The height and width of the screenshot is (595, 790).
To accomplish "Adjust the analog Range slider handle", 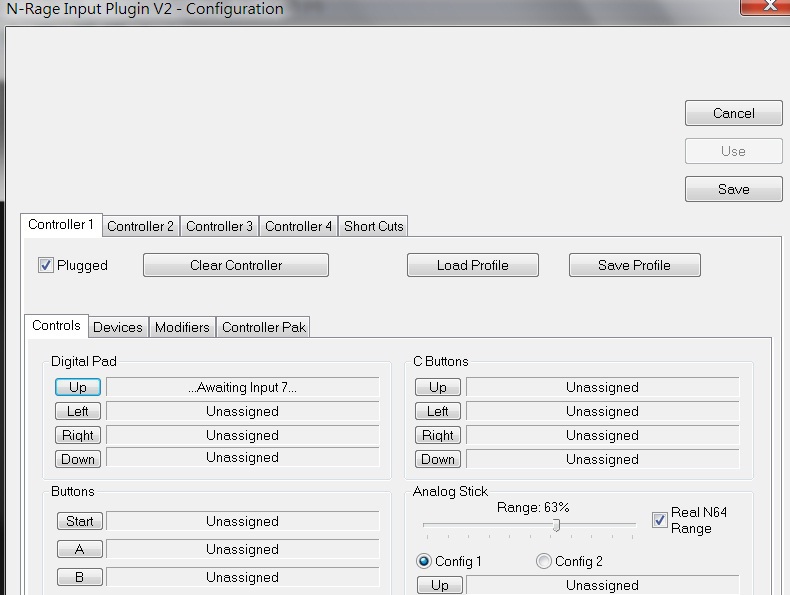I will (x=556, y=525).
